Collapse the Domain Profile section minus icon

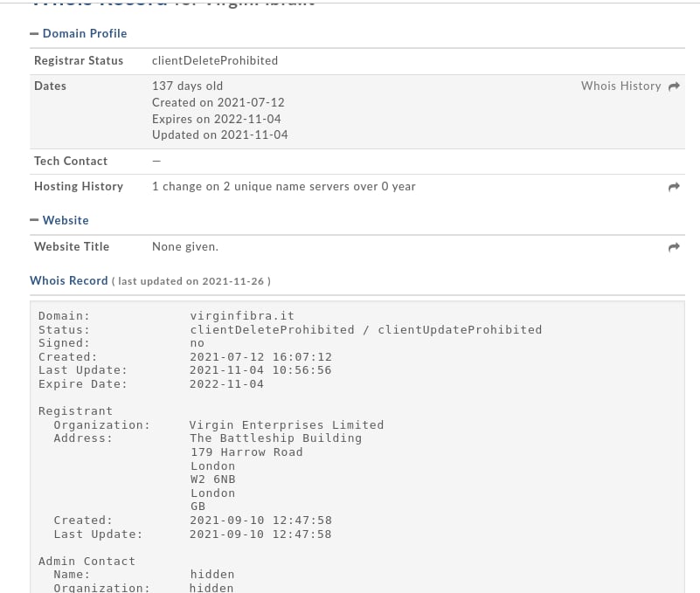coord(34,33)
